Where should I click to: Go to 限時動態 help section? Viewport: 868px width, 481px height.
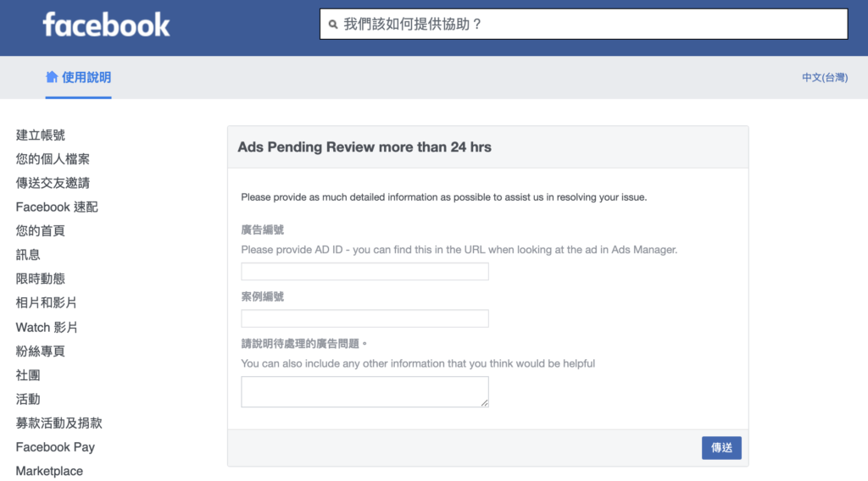pyautogui.click(x=41, y=279)
